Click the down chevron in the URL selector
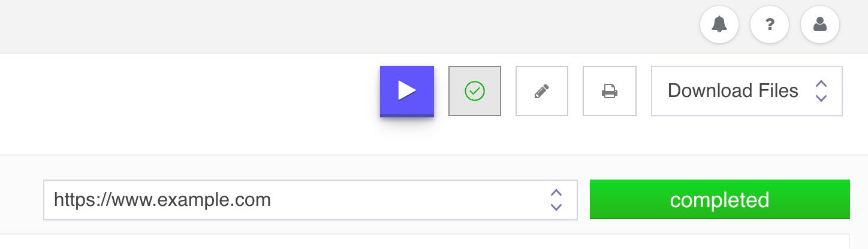This screenshot has height=249, width=868. 556,207
